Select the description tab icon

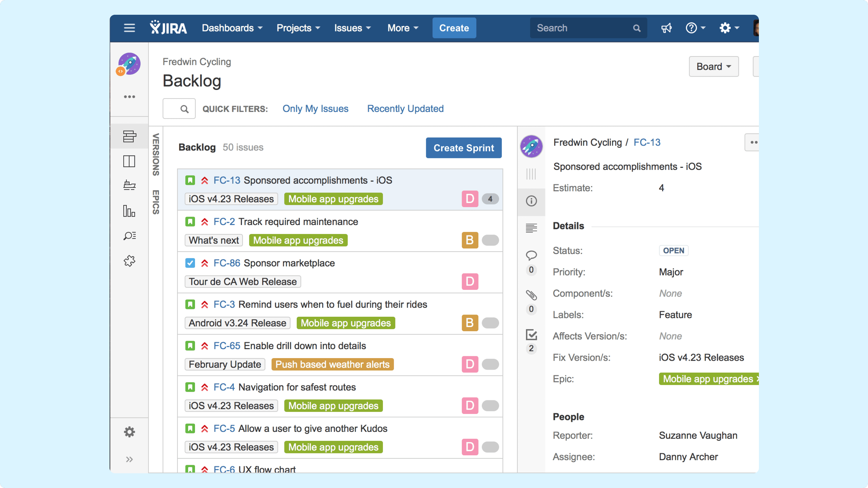click(531, 228)
